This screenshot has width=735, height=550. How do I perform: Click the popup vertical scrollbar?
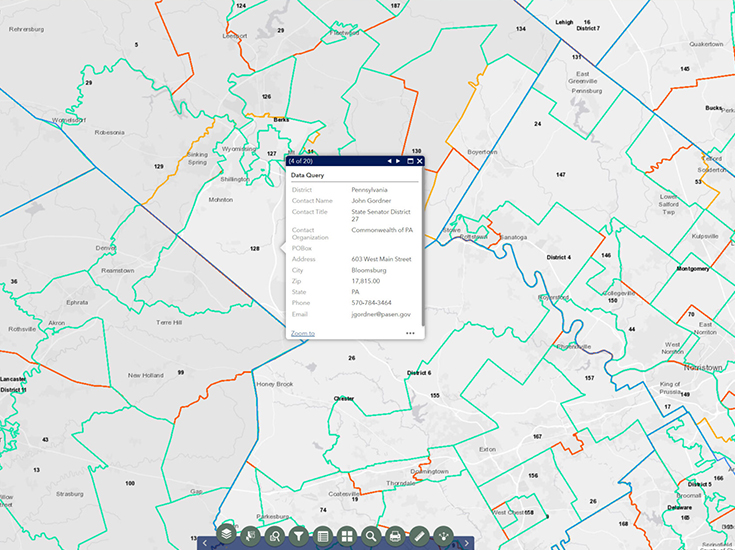coord(423,246)
